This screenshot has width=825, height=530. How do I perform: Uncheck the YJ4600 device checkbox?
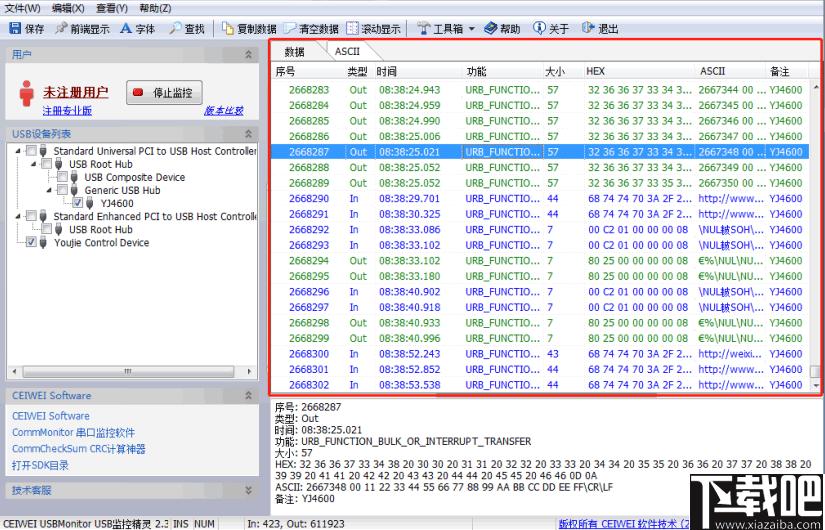click(x=78, y=203)
